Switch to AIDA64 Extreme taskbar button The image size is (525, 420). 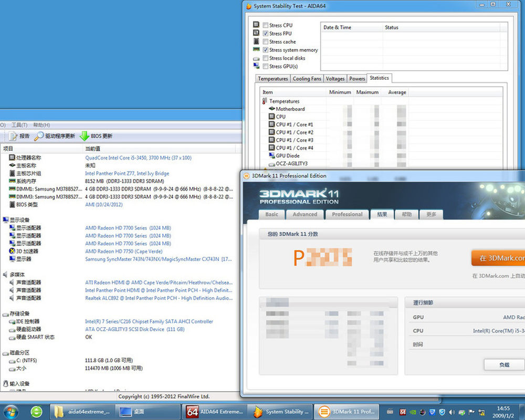point(215,412)
